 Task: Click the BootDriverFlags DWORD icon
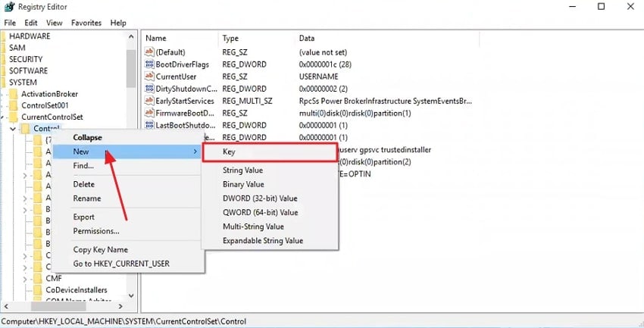pos(149,64)
